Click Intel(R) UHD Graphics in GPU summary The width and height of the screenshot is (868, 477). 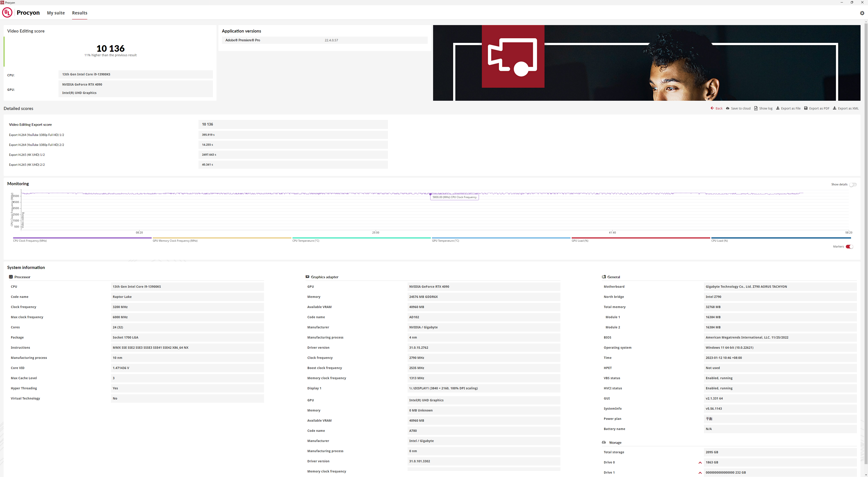point(79,93)
